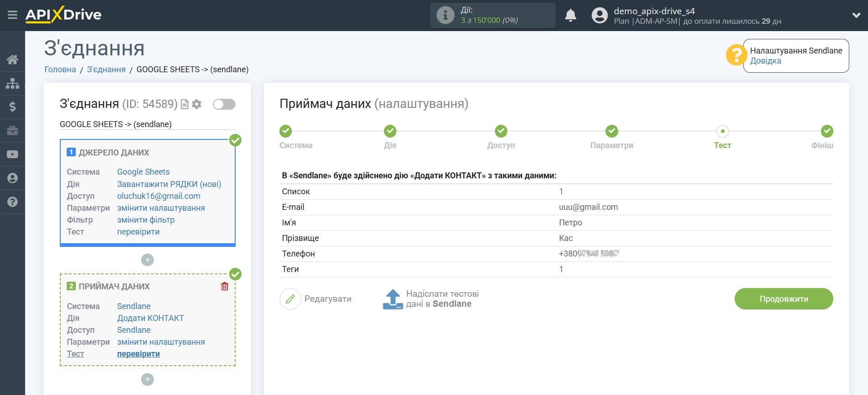Image resolution: width=868 pixels, height=395 pixels.
Task: Select the uuu@gmail.com value
Action: [588, 207]
